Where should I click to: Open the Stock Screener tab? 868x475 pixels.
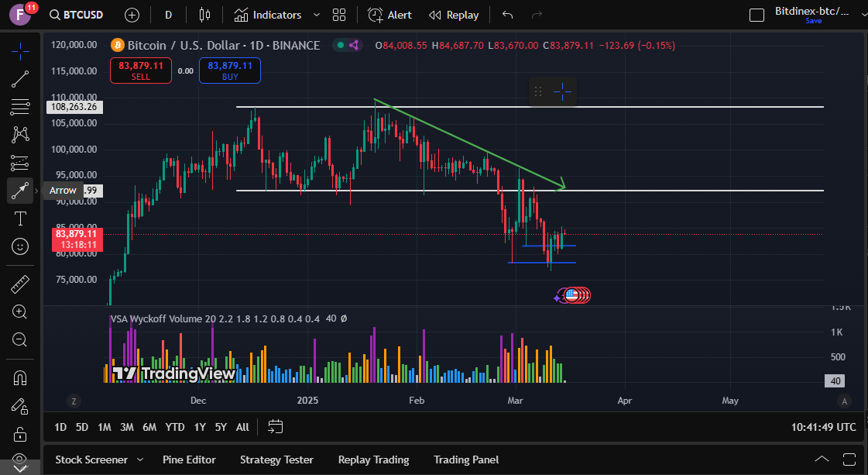click(x=91, y=460)
